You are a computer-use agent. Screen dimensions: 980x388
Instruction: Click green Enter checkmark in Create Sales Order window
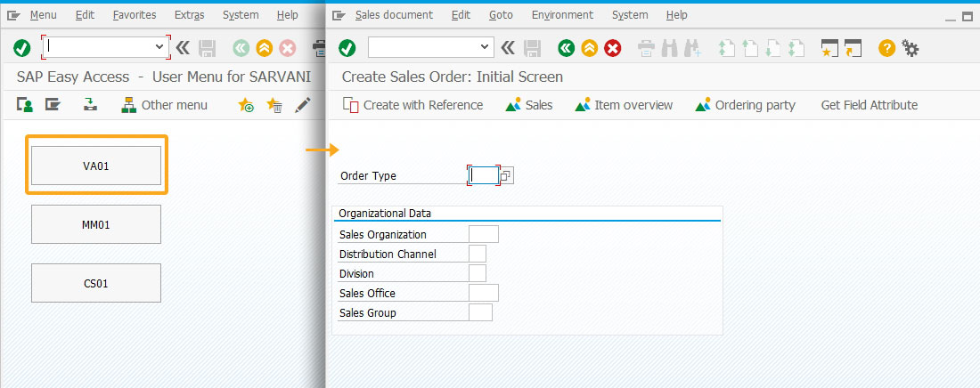(347, 47)
